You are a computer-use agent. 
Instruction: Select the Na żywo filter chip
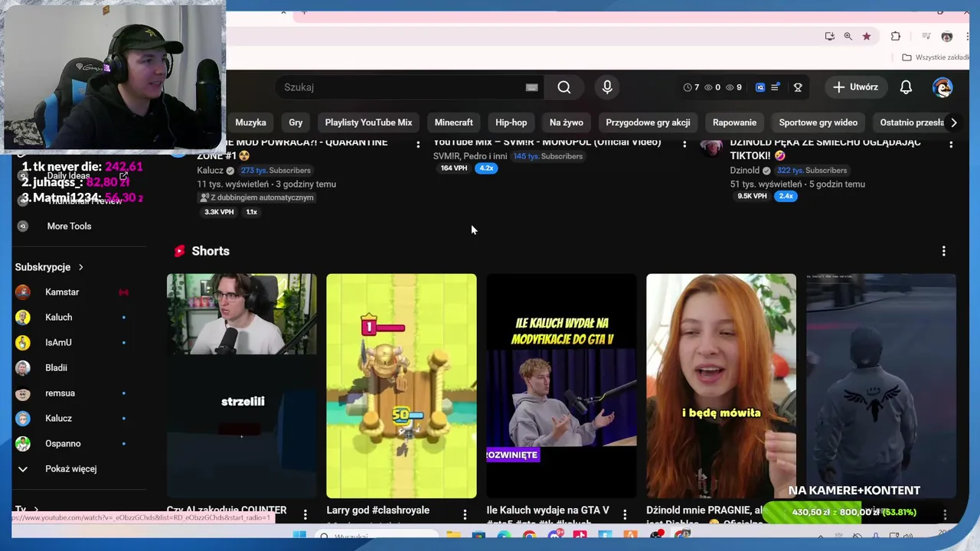coord(567,122)
